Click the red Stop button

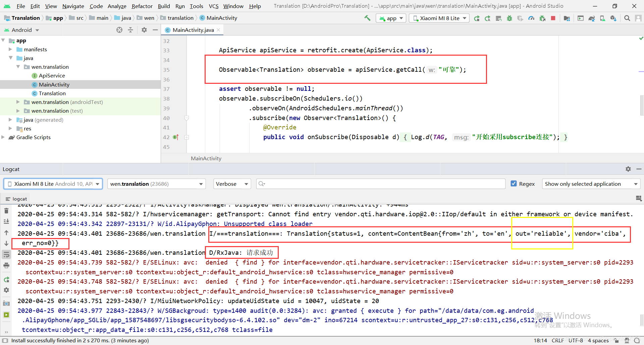(x=553, y=18)
